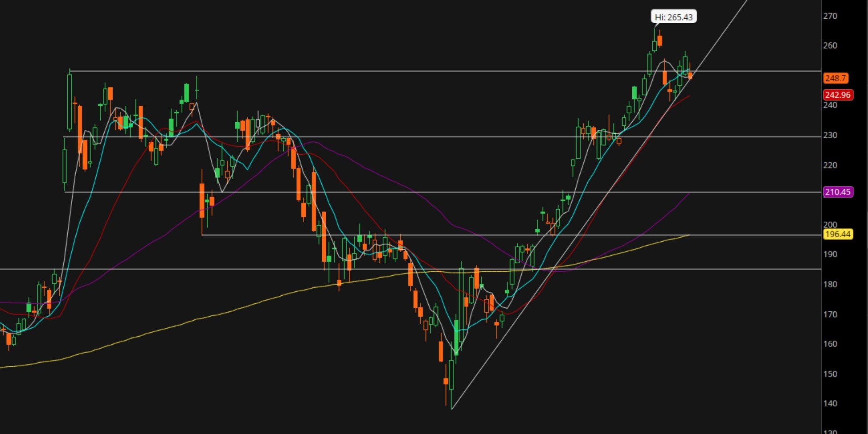The height and width of the screenshot is (434, 868).
Task: Click the 200 price axis label
Action: point(830,224)
